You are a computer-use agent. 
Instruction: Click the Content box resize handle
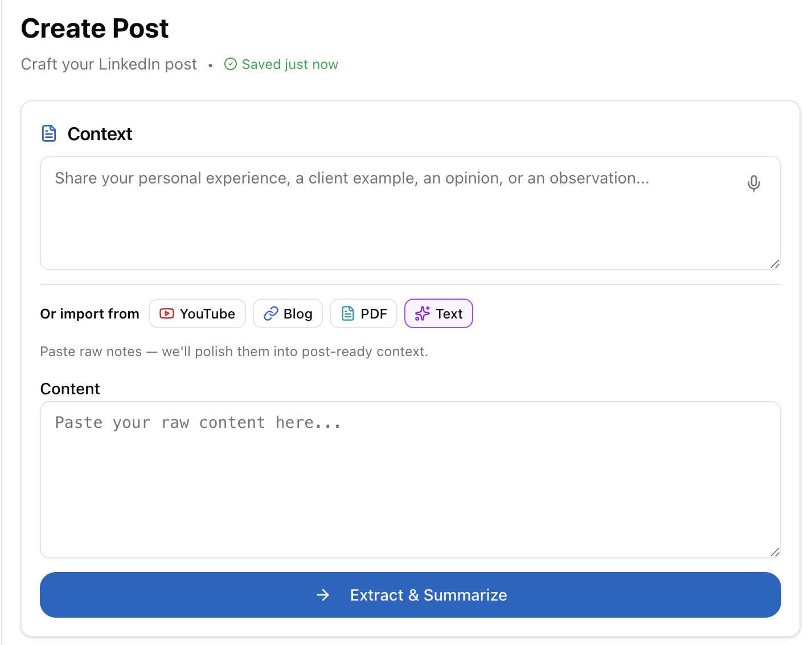(x=775, y=552)
